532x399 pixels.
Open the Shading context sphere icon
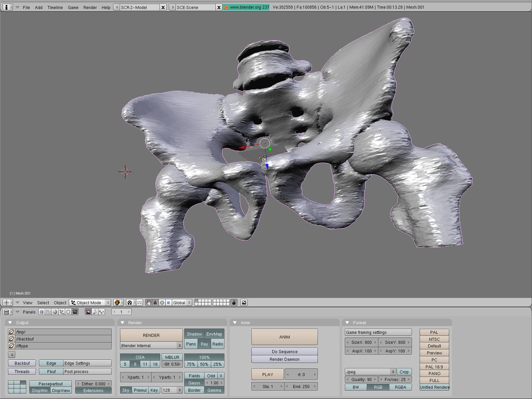coord(55,312)
